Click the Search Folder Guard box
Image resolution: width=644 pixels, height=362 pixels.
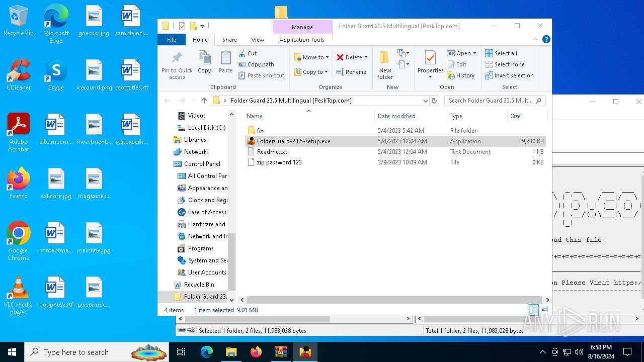point(494,101)
